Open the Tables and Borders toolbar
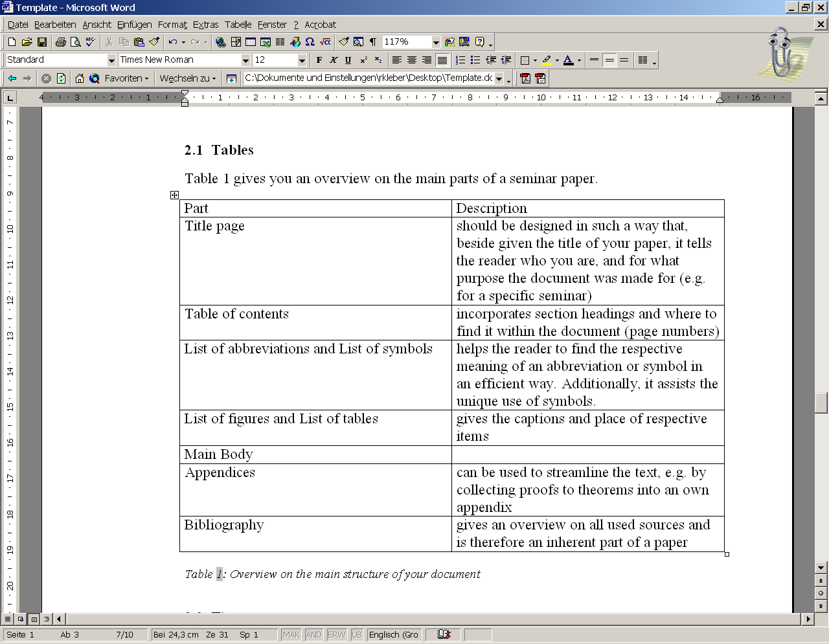The width and height of the screenshot is (829, 644). tap(236, 42)
